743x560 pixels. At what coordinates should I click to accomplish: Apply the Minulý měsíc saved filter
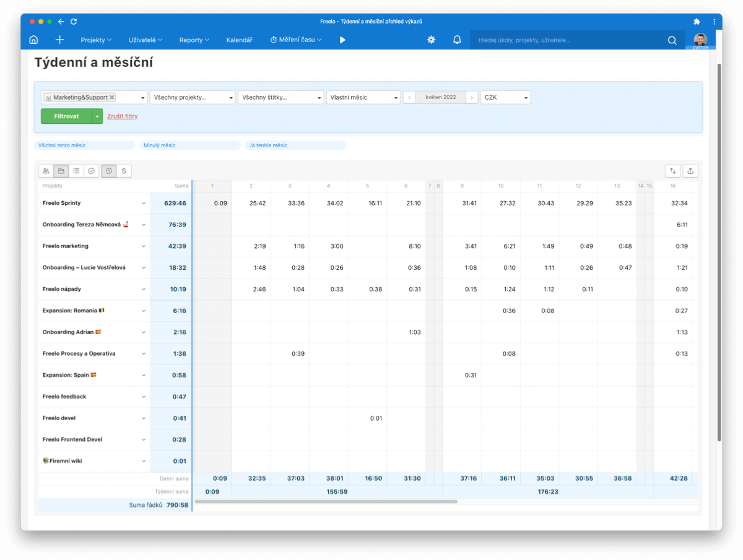(x=190, y=145)
